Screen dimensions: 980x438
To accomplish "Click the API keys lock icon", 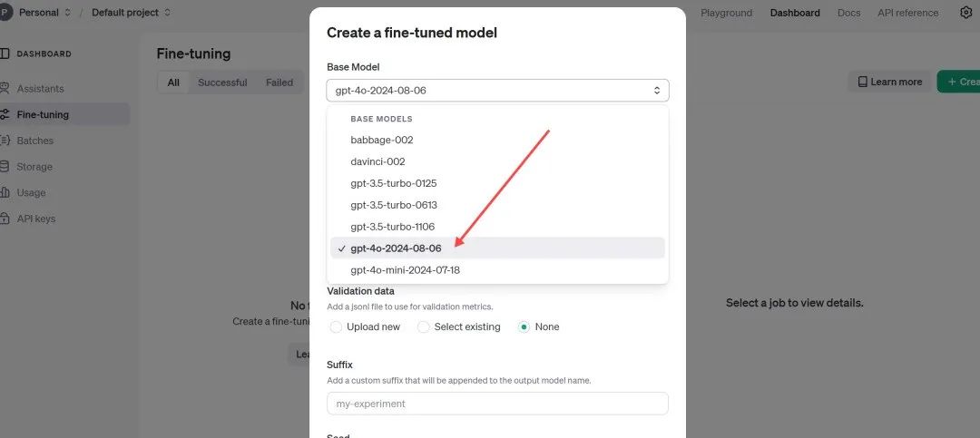I will coord(5,219).
